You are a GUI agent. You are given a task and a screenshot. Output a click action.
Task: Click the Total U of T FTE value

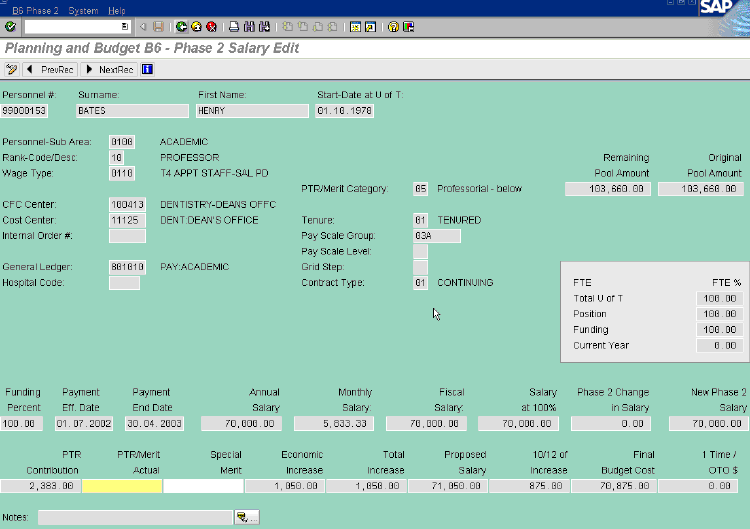click(720, 298)
